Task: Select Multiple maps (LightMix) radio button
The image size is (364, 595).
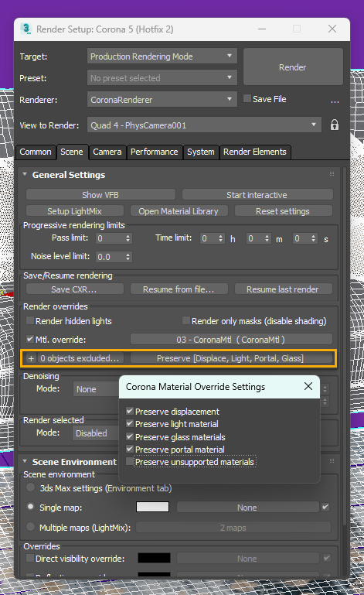Action: click(30, 527)
